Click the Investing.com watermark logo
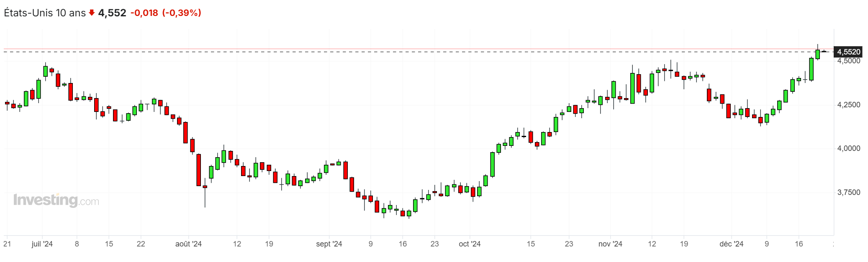Image resolution: width=868 pixels, height=262 pixels. pos(56,200)
